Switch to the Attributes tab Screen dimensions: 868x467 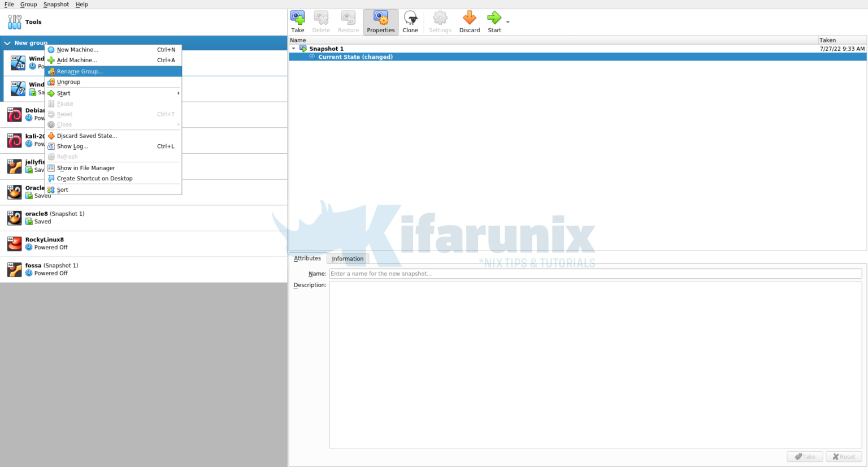pos(307,258)
